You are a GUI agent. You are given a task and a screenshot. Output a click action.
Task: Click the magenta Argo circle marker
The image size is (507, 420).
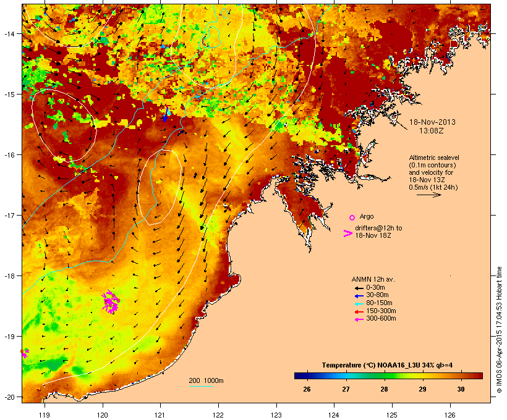click(x=352, y=217)
